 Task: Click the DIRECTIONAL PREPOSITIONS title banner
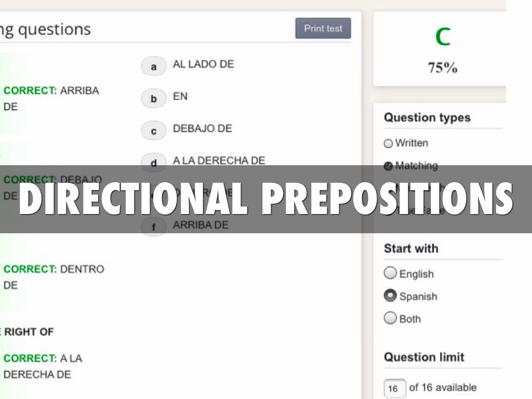click(x=266, y=199)
